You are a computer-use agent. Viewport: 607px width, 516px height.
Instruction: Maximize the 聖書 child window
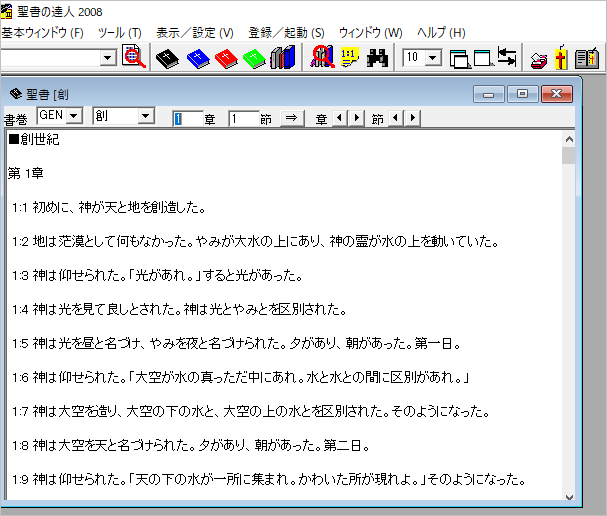click(522, 94)
